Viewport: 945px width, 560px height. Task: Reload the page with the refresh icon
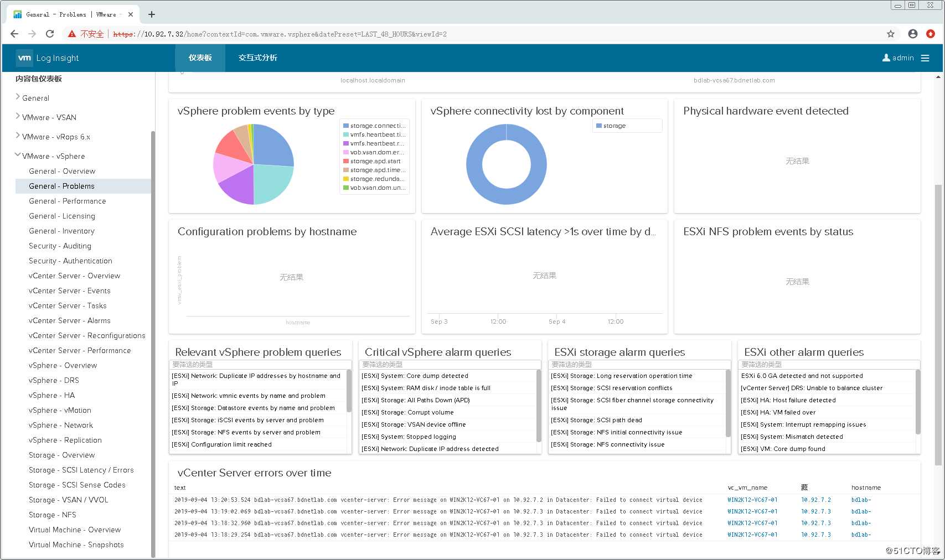[x=50, y=34]
